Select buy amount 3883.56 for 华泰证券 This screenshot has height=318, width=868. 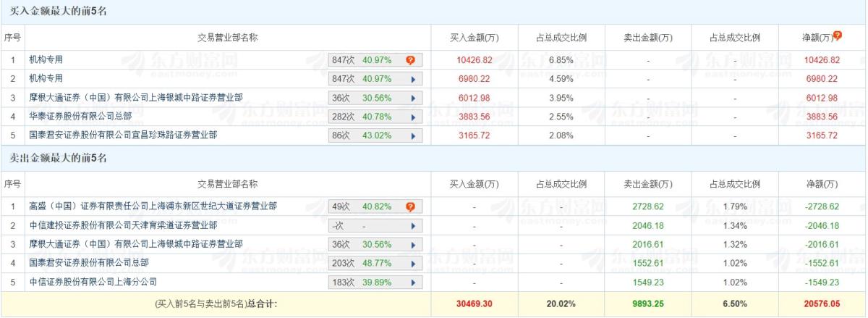coord(475,116)
